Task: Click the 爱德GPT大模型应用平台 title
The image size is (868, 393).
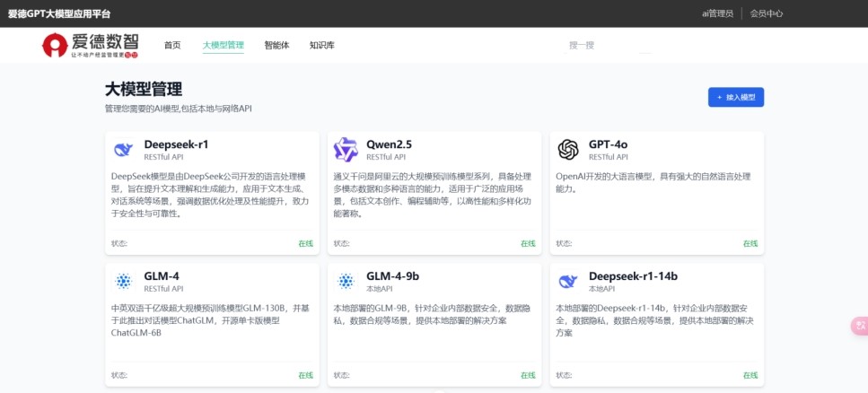Action: coord(58,13)
